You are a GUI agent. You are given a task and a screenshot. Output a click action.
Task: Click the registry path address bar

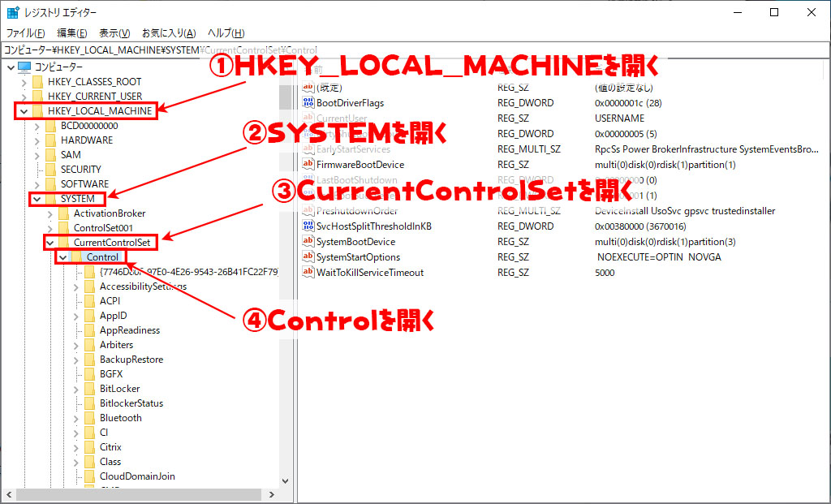(x=415, y=50)
